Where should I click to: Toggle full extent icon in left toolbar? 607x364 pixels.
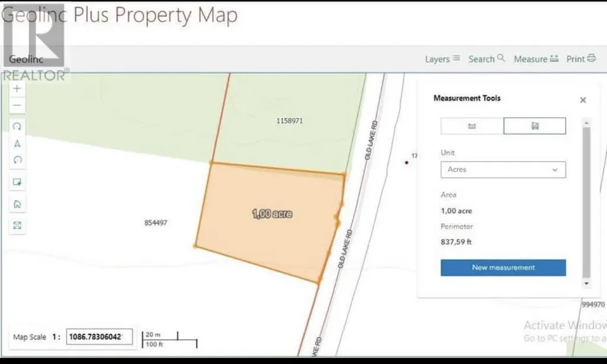[x=17, y=226]
